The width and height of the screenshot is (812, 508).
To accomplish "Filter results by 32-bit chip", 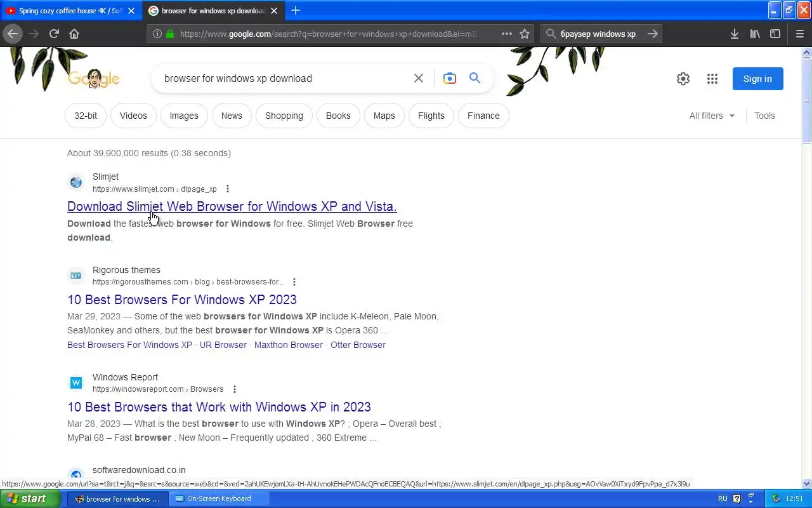I will [86, 116].
